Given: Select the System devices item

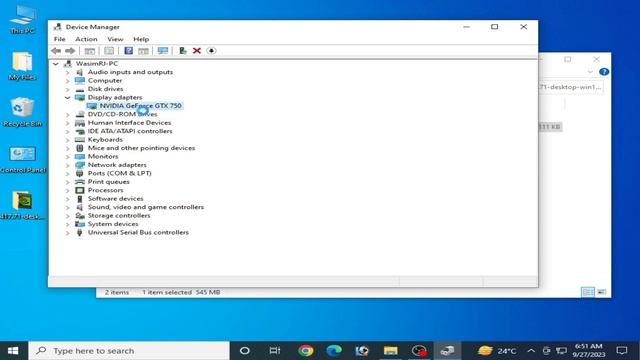Looking at the screenshot, I should [113, 224].
